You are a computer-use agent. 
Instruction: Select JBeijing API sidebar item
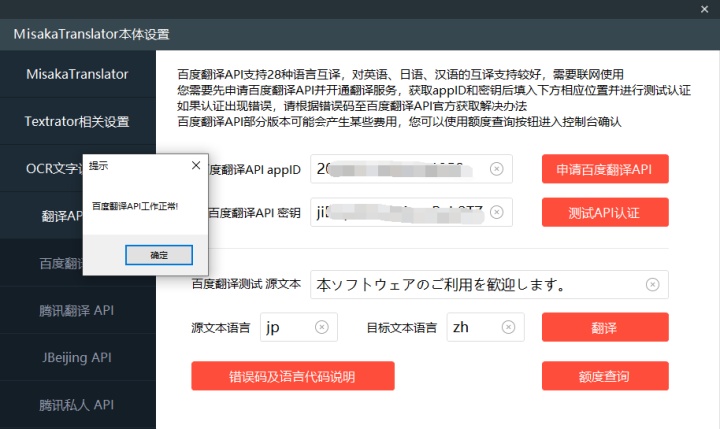(78, 357)
